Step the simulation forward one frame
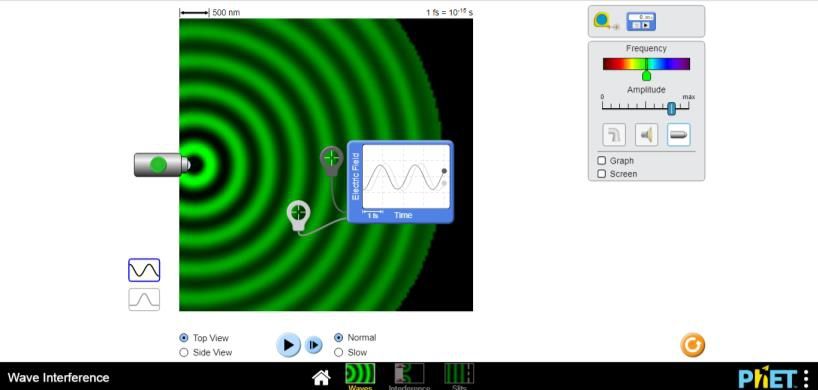Viewport: 818px width, 390px height. pyautogui.click(x=314, y=345)
